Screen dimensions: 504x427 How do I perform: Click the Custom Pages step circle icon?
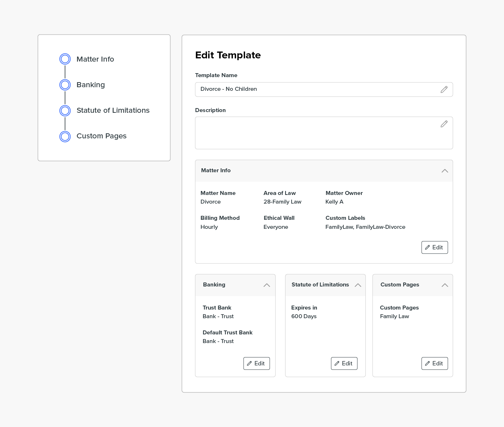tap(65, 137)
